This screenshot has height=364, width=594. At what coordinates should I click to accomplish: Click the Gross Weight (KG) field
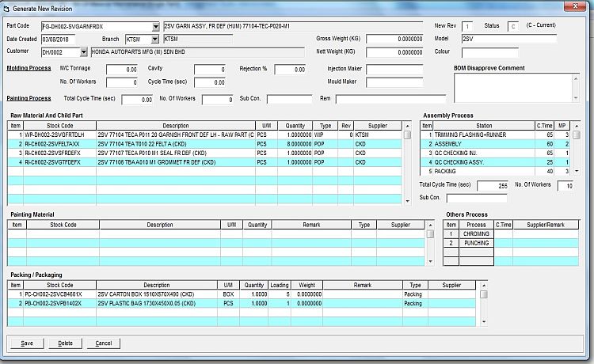(393, 39)
